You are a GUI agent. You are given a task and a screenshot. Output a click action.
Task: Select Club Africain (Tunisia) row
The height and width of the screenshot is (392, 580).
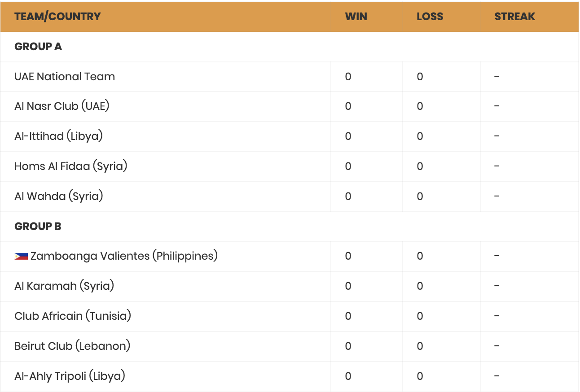(x=73, y=316)
